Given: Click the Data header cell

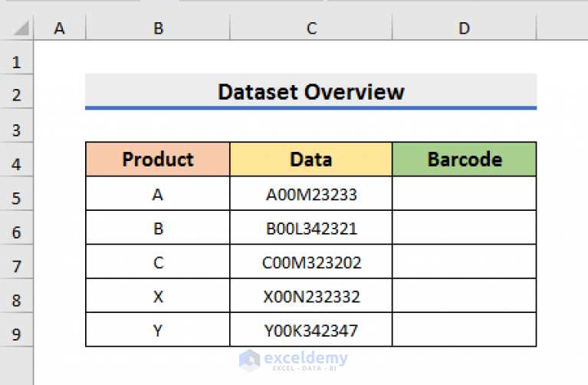Looking at the screenshot, I should point(311,159).
